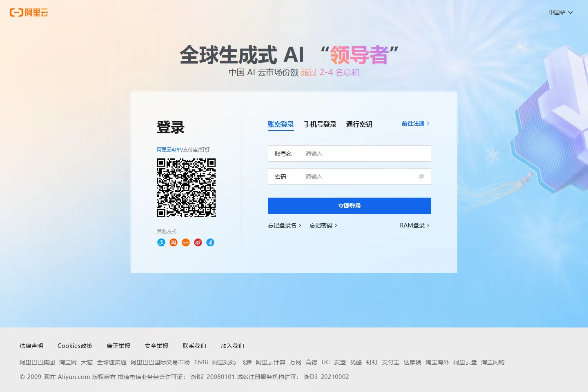The image size is (588, 392).
Task: Open the 阿里巴巴国际交易市场 footer link
Action: pyautogui.click(x=160, y=362)
